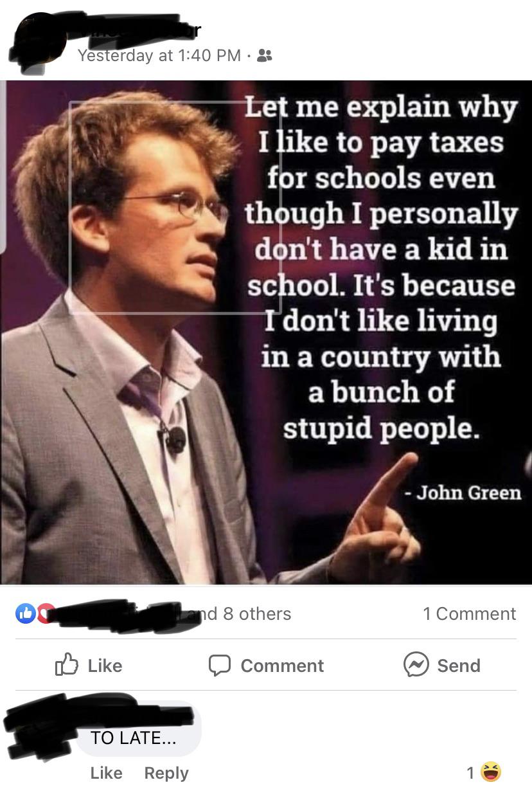Click 'Yesterday at 1:40 PM' timestamp

159,56
